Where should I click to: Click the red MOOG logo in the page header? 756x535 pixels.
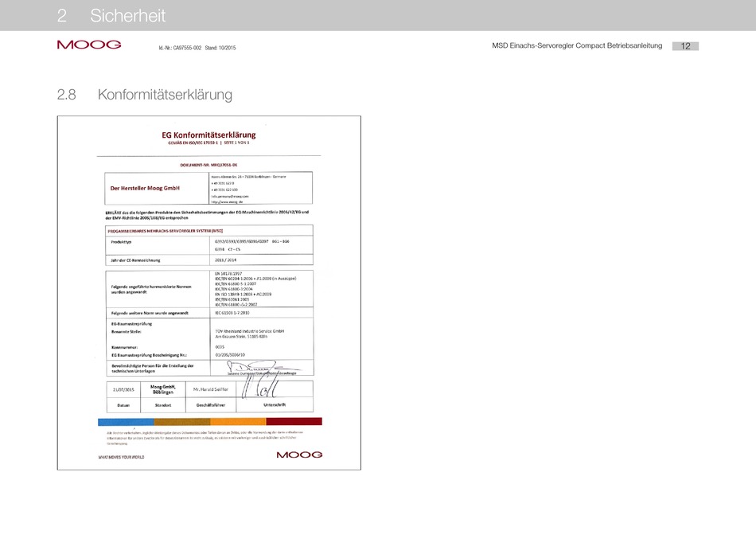[x=88, y=45]
